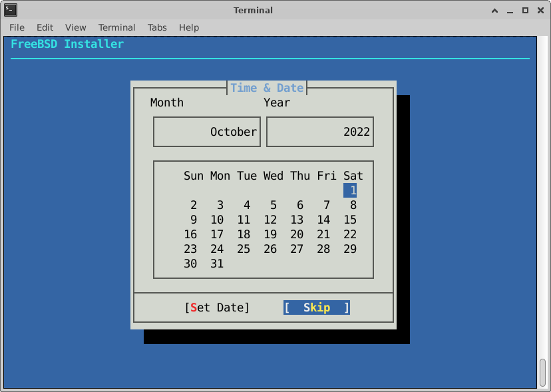
Task: Pick day 9 on the calendar
Action: coord(193,220)
